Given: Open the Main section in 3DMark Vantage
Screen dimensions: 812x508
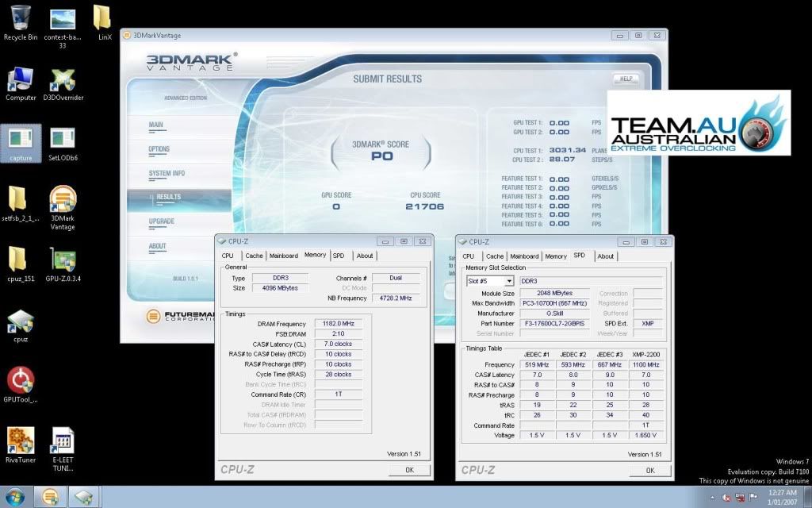Looking at the screenshot, I should tap(156, 125).
